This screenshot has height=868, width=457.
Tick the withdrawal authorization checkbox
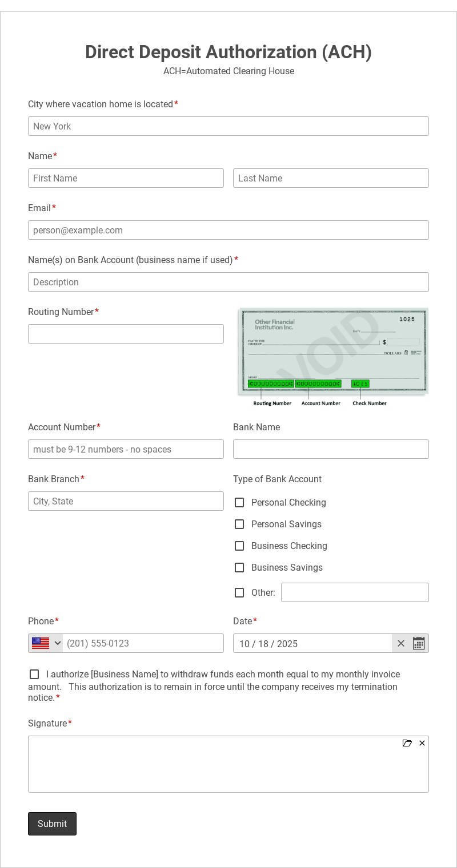(34, 675)
